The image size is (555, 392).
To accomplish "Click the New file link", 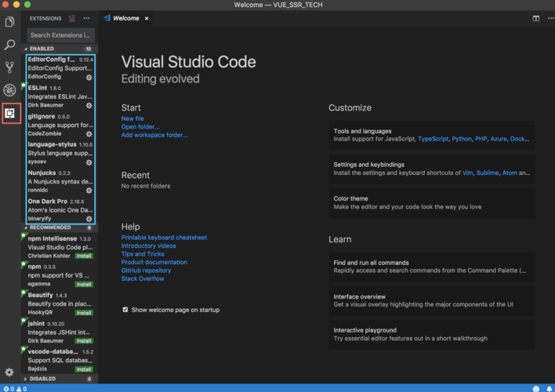I will pyautogui.click(x=132, y=118).
